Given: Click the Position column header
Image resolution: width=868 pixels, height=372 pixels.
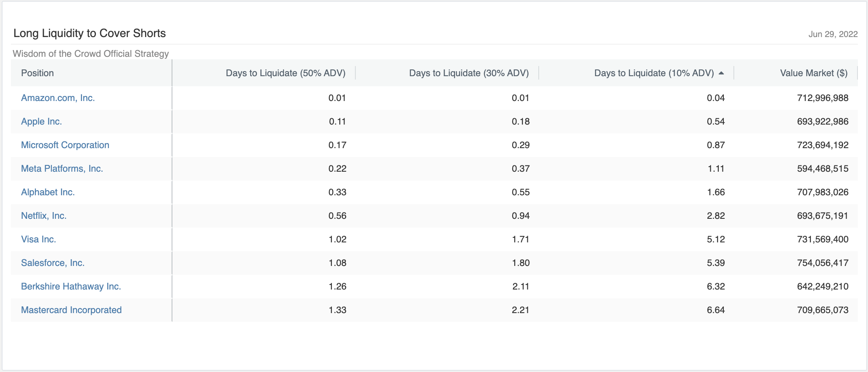Looking at the screenshot, I should (x=37, y=73).
